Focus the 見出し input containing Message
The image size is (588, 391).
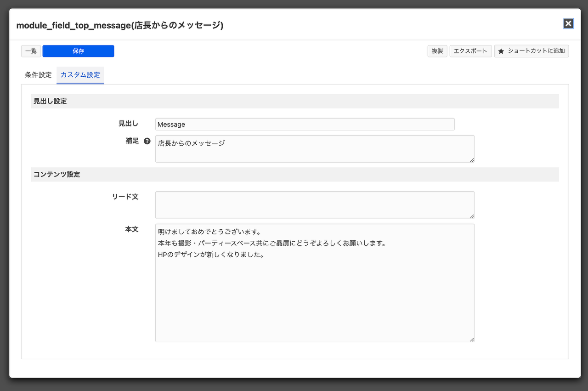pos(305,124)
